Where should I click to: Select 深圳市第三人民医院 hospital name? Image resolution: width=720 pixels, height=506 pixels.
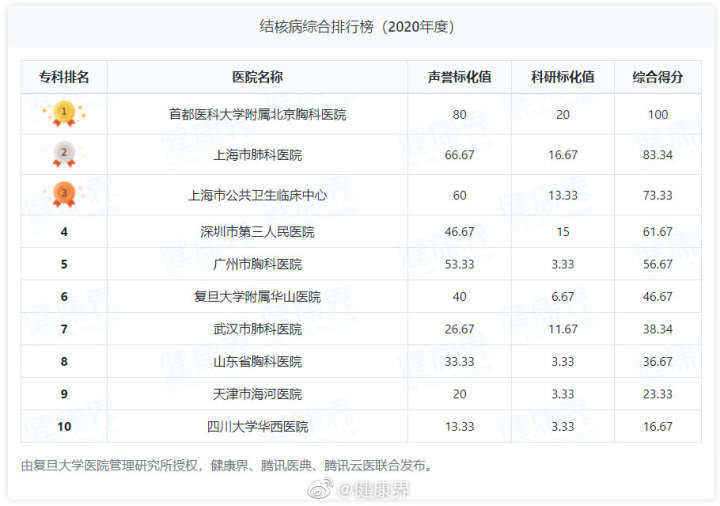pyautogui.click(x=257, y=231)
